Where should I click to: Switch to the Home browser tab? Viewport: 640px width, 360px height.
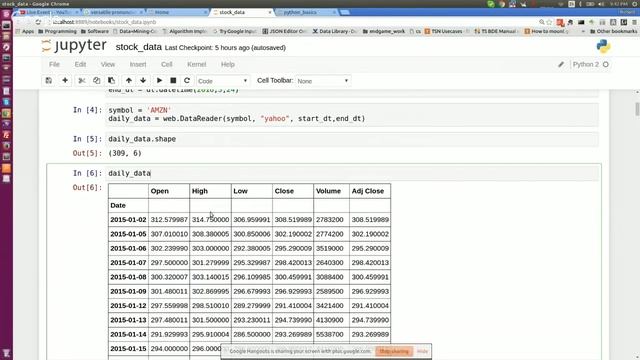pyautogui.click(x=177, y=12)
